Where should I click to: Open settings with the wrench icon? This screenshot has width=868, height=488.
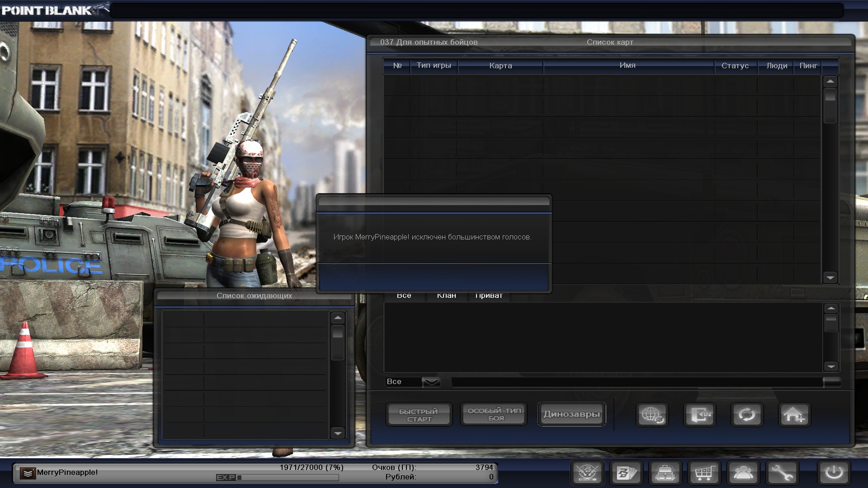click(x=782, y=473)
